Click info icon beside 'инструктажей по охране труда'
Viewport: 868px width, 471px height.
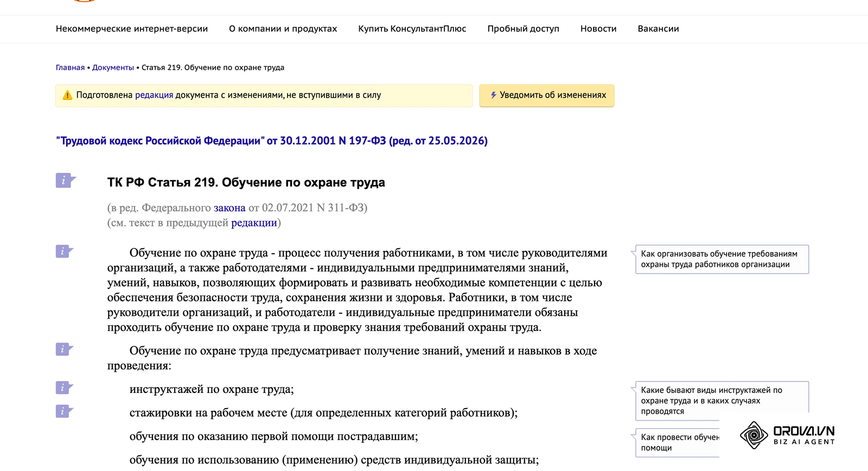[x=64, y=388]
